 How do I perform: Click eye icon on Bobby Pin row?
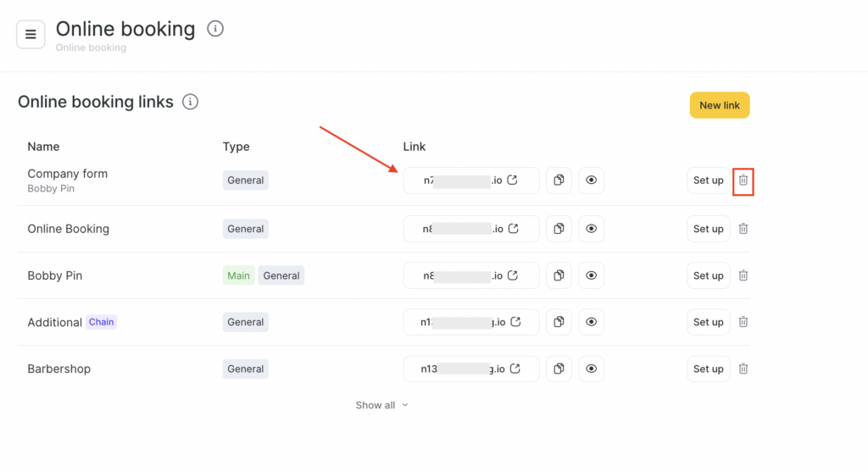click(592, 275)
